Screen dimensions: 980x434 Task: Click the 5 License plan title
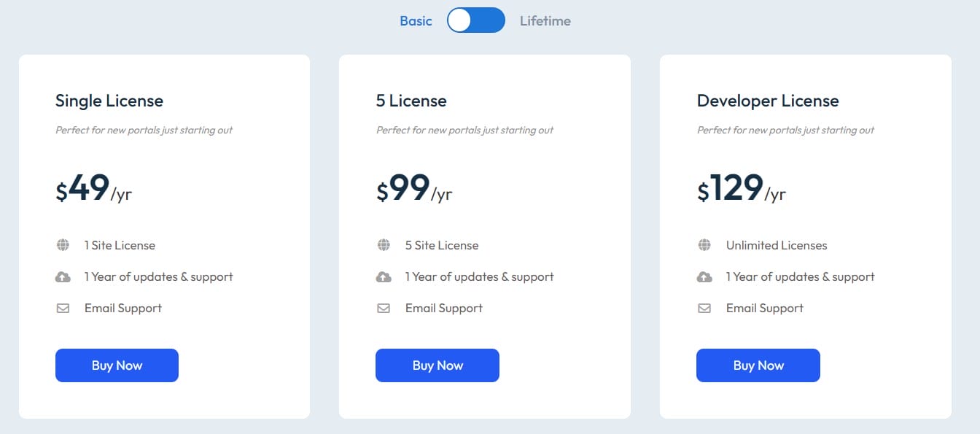(411, 101)
